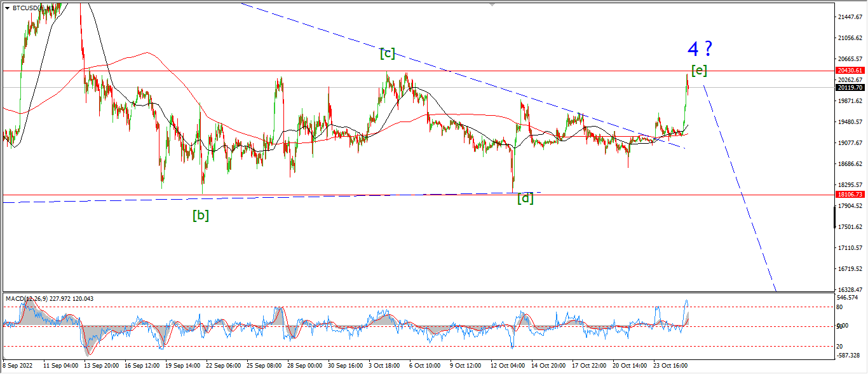Image resolution: width=868 pixels, height=374 pixels.
Task: Select the blue "4 ?" wave annotation
Action: 699,48
